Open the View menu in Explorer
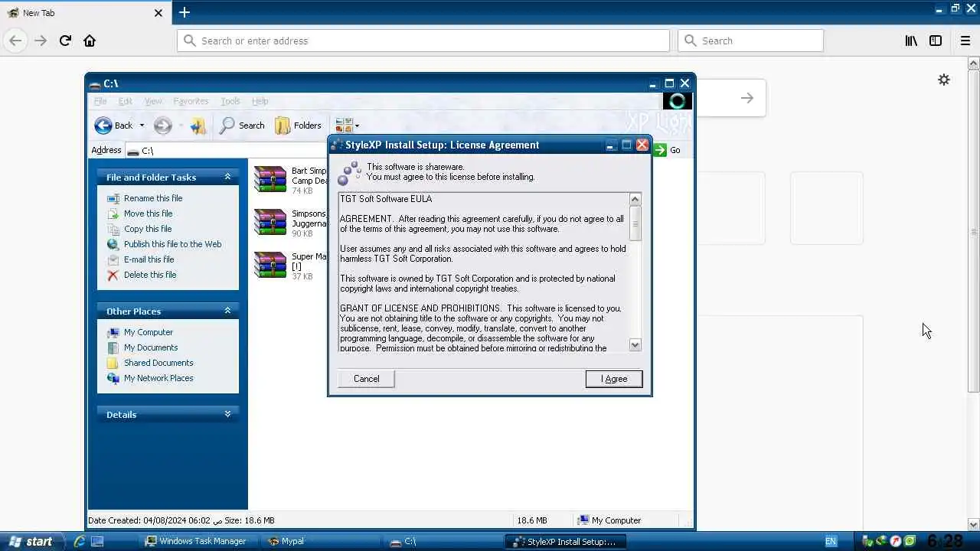Image resolution: width=980 pixels, height=551 pixels. [153, 101]
